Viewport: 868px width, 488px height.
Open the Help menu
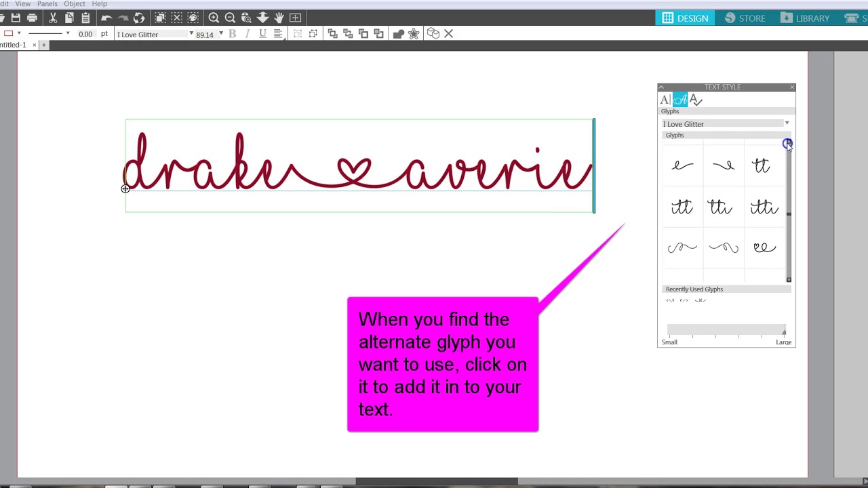click(x=99, y=4)
